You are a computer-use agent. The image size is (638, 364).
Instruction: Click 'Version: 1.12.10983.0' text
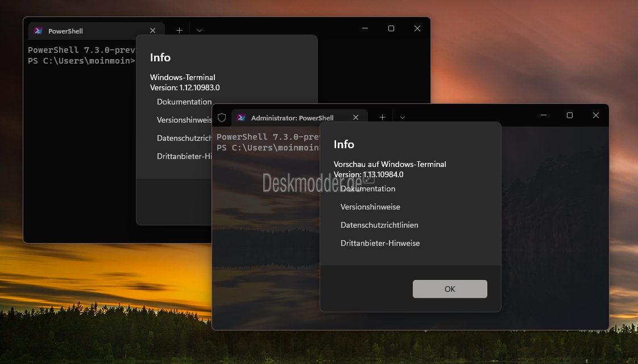click(x=185, y=87)
